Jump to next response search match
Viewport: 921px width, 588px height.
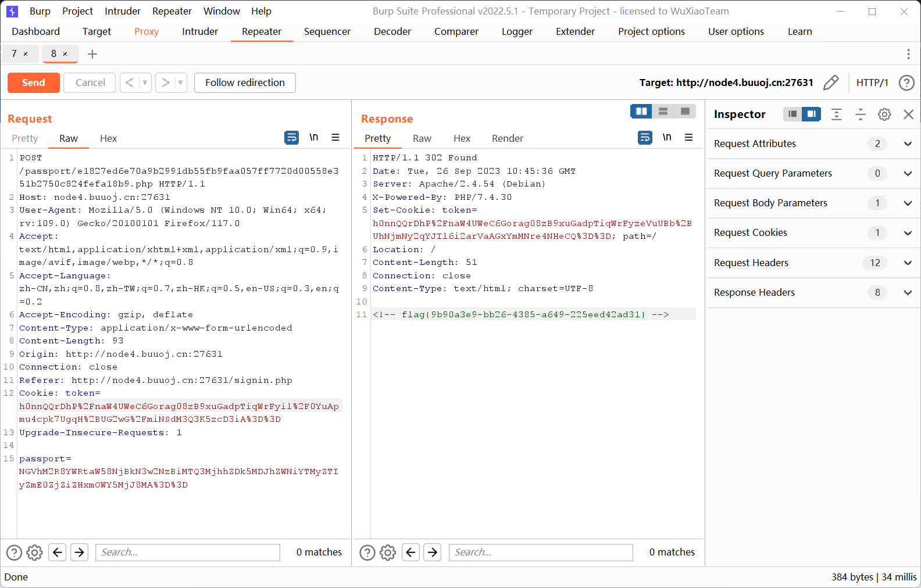pos(433,552)
